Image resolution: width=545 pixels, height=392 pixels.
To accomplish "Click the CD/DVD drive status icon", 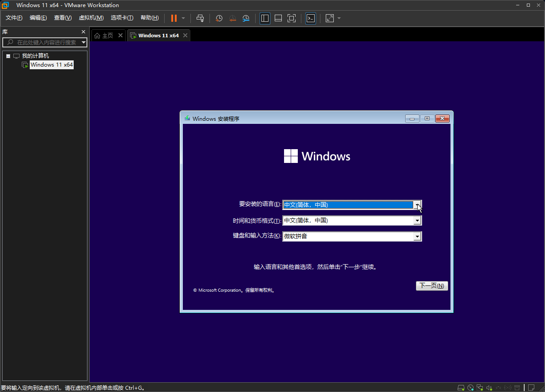I will (x=470, y=388).
